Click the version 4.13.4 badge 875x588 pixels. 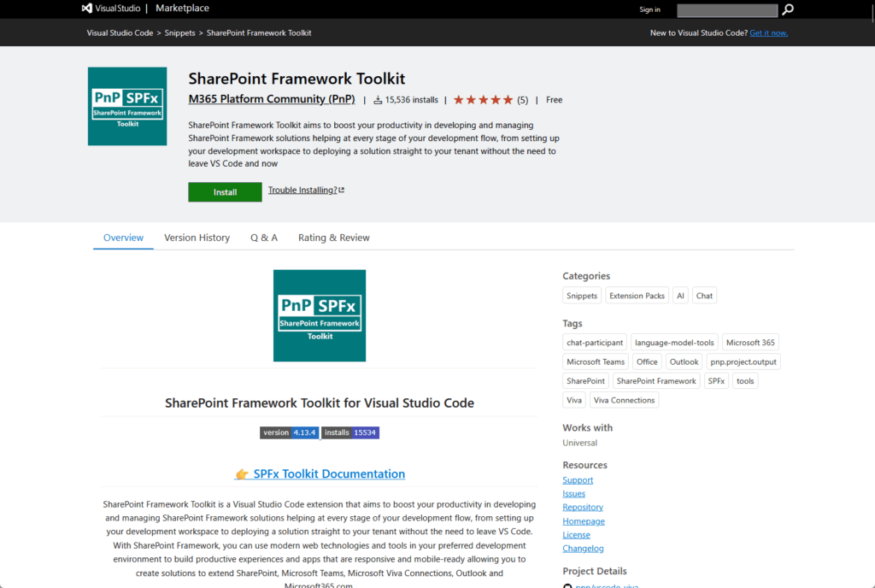(x=290, y=432)
